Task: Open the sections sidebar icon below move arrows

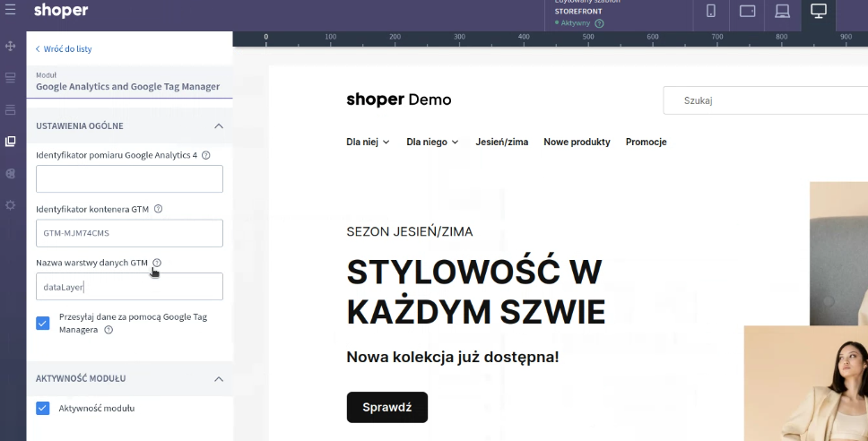Action: 10,78
